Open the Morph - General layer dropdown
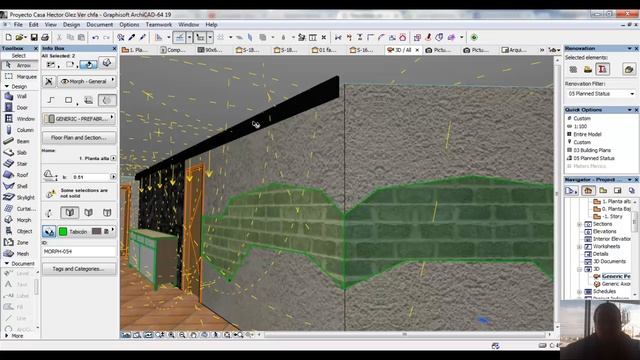This screenshot has height=360, width=640. [x=87, y=81]
